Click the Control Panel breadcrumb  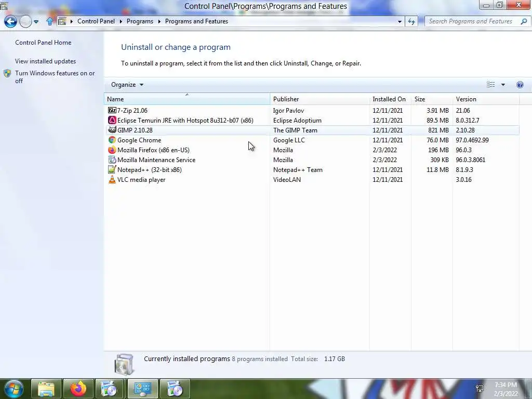96,21
